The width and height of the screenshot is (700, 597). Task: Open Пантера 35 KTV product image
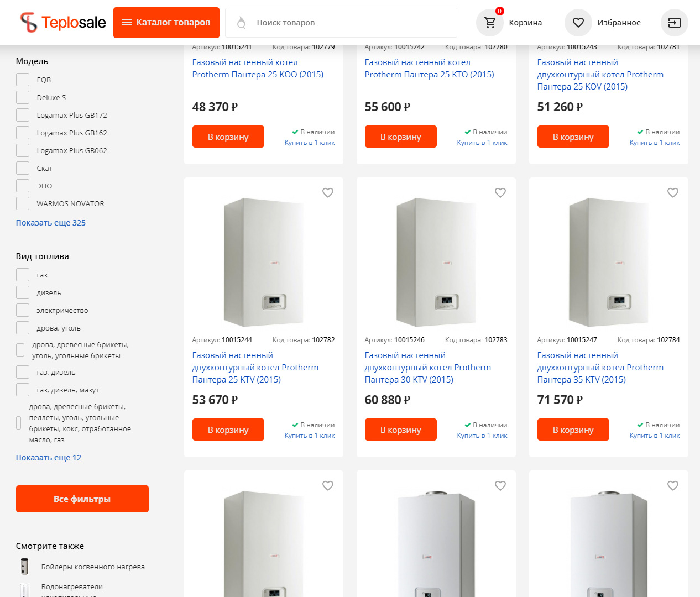click(x=608, y=262)
